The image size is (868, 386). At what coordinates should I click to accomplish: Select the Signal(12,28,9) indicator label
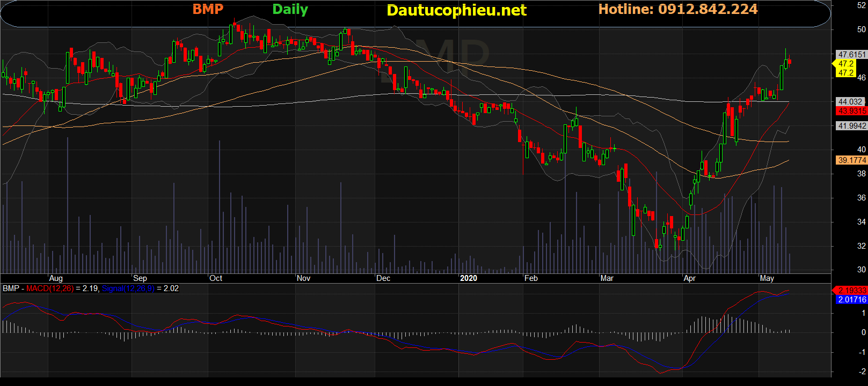[x=128, y=288]
